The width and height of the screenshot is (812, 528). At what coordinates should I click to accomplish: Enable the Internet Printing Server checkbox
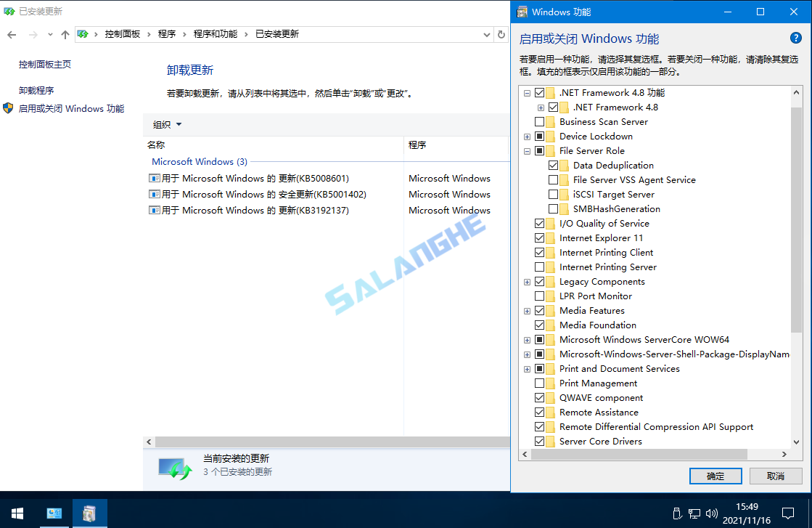point(539,267)
